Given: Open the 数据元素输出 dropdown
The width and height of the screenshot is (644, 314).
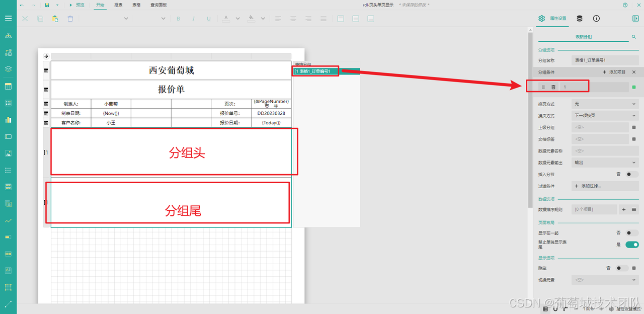Looking at the screenshot, I should [605, 163].
